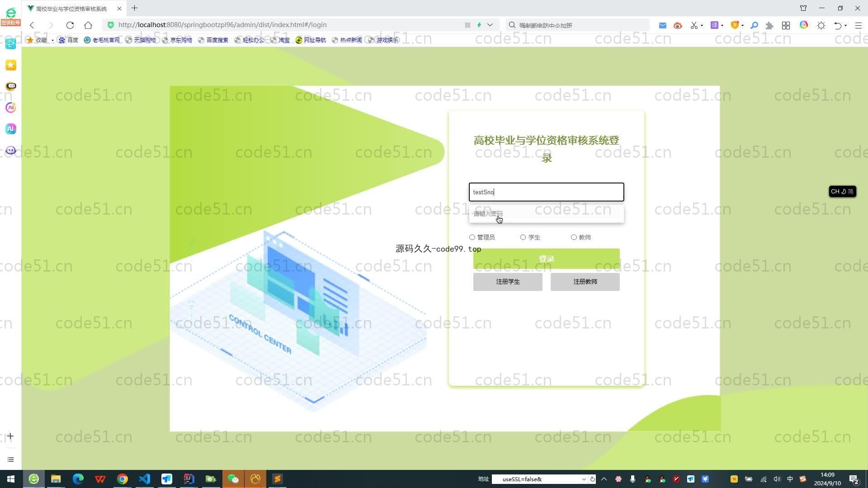
Task: Open the 网址导航 bookmark
Action: pos(311,40)
